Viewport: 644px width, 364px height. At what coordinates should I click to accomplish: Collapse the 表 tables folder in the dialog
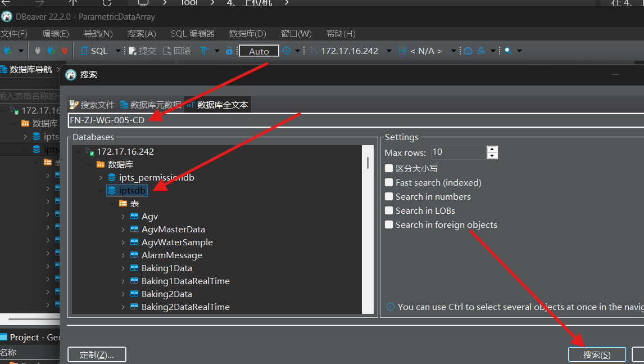coord(112,204)
